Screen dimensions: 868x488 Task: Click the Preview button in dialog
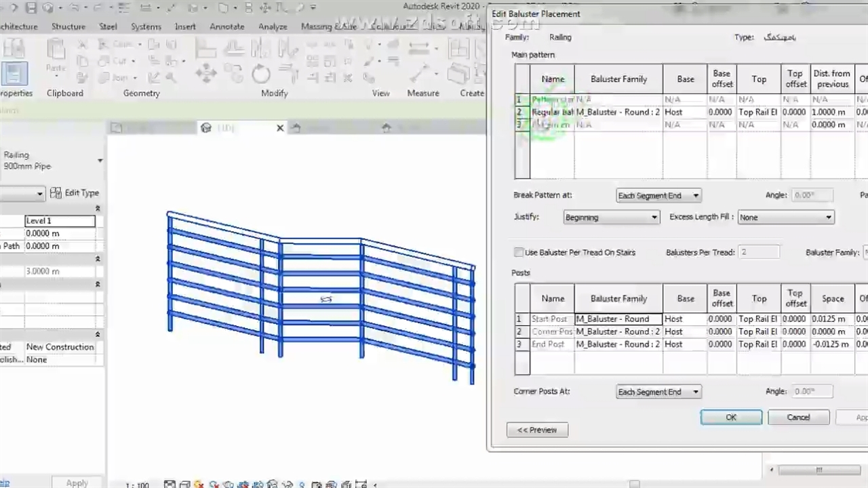click(x=537, y=430)
